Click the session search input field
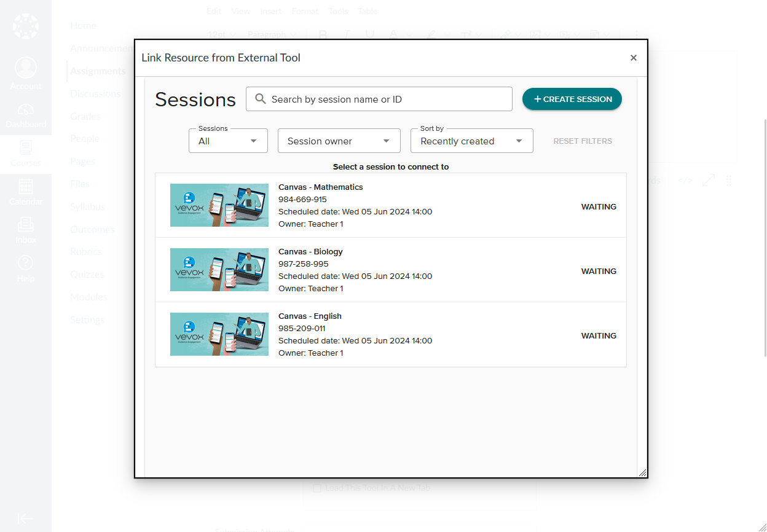The height and width of the screenshot is (532, 767). (x=387, y=99)
